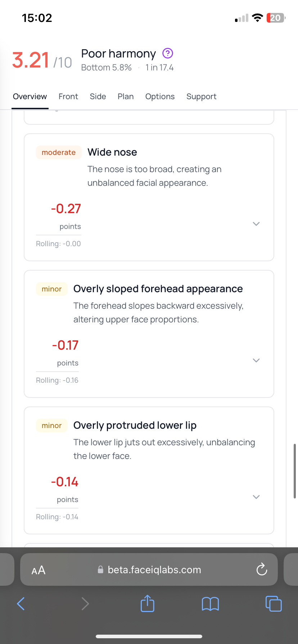Tap the Safari reload page icon

pyautogui.click(x=262, y=570)
